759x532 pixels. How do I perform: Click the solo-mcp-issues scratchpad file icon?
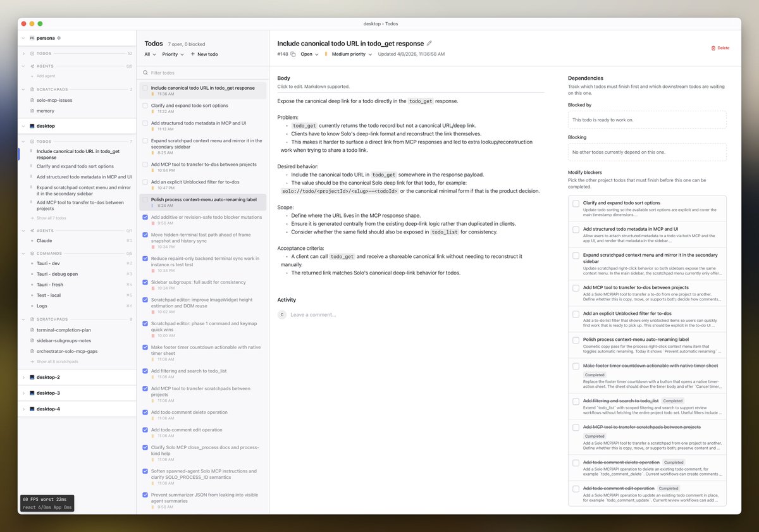click(32, 100)
